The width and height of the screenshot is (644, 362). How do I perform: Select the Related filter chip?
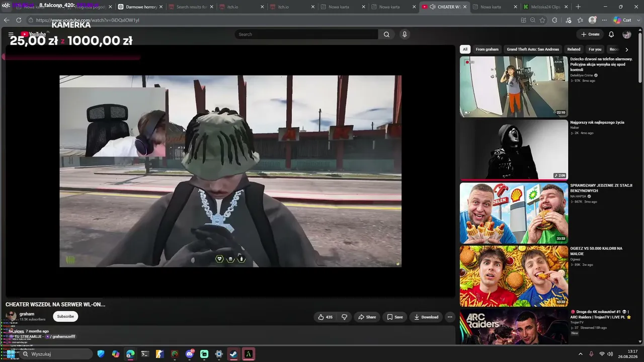point(574,49)
